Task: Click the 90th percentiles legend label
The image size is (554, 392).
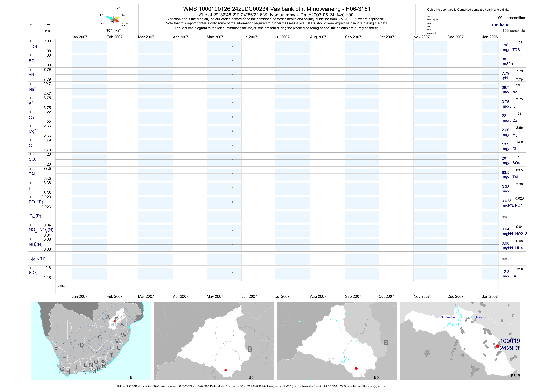Action: point(511,18)
